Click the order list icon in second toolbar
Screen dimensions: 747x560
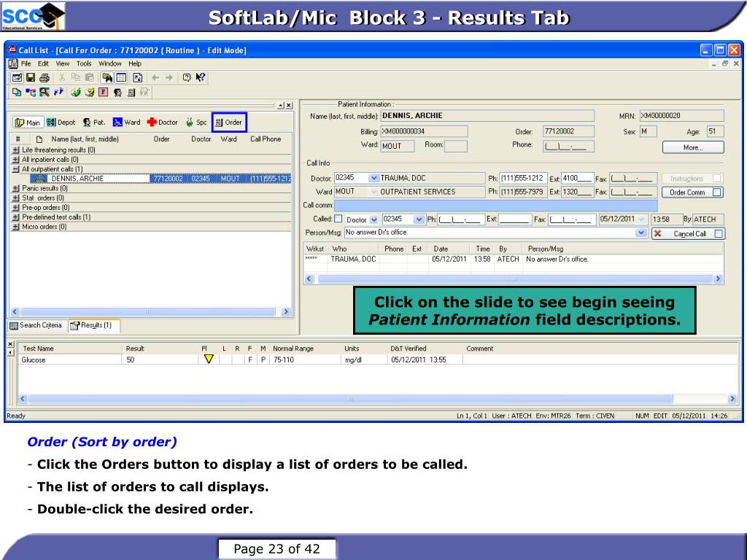click(131, 93)
